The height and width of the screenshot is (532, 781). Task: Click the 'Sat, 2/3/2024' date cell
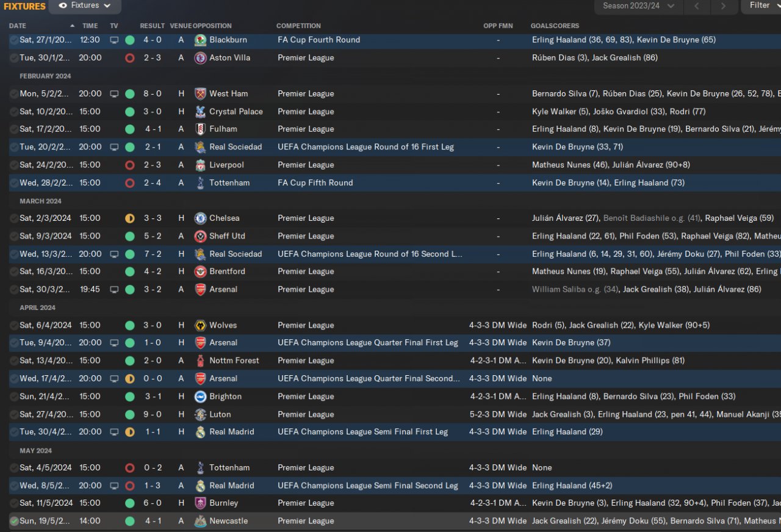[x=46, y=218]
